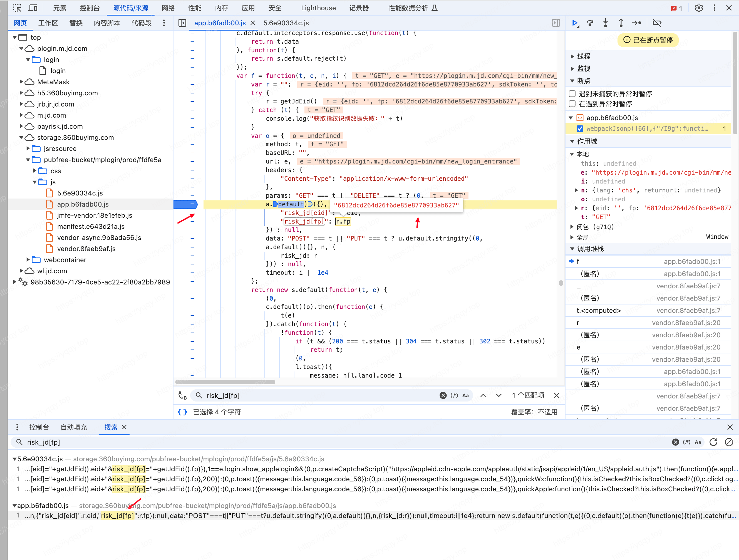739x560 pixels.
Task: Pretty-print the source with braces icon
Action: click(182, 412)
